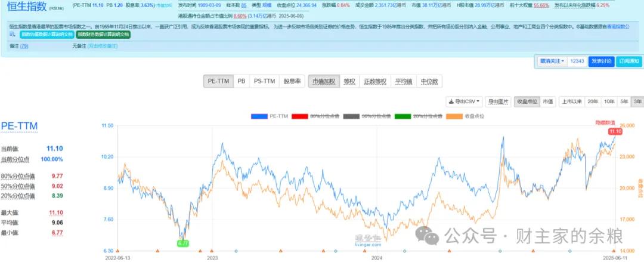The image size is (644, 262).
Task: Select 市值加权 weighting method
Action: pyautogui.click(x=324, y=81)
